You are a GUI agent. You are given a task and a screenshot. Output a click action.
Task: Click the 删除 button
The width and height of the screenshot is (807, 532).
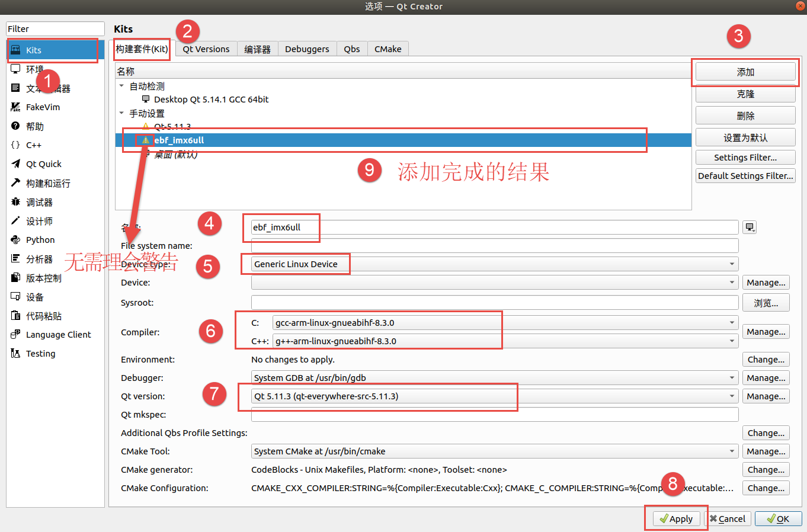point(745,116)
